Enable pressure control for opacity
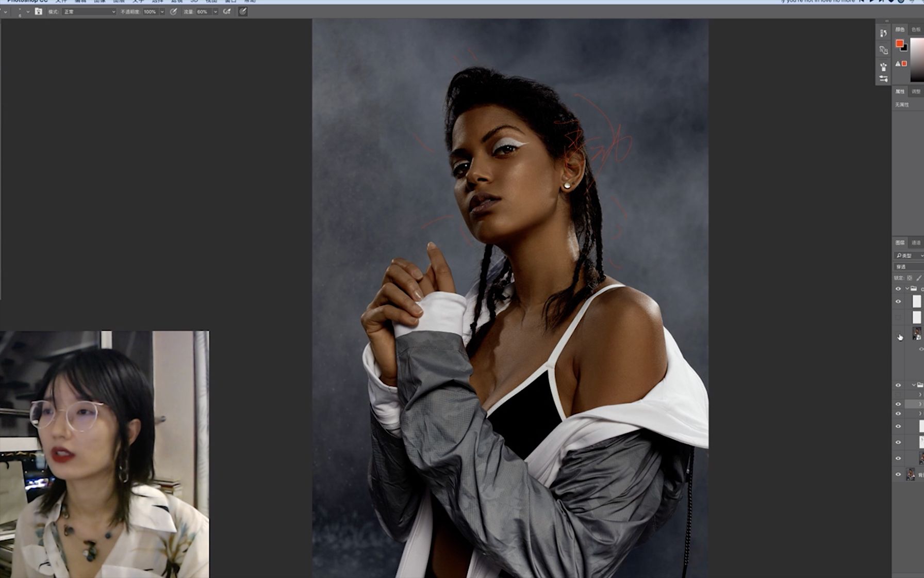The width and height of the screenshot is (924, 578). pyautogui.click(x=174, y=11)
